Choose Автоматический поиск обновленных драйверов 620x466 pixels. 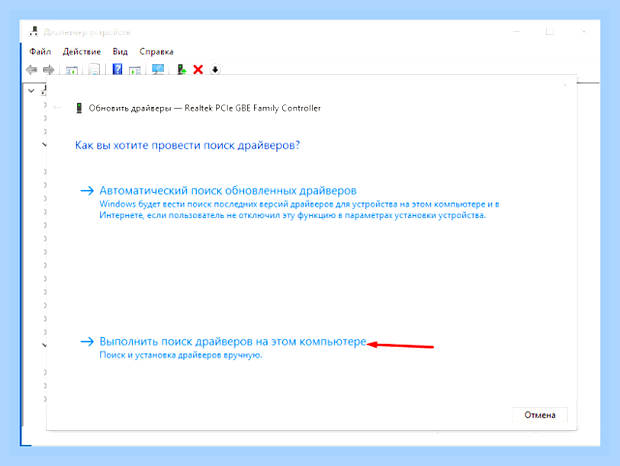click(228, 191)
